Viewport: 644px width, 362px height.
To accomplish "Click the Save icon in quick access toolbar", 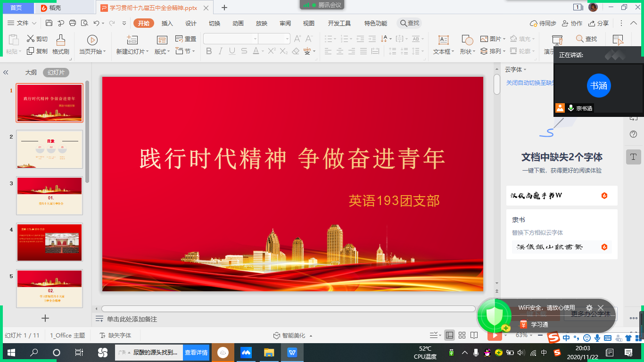I will tap(49, 23).
